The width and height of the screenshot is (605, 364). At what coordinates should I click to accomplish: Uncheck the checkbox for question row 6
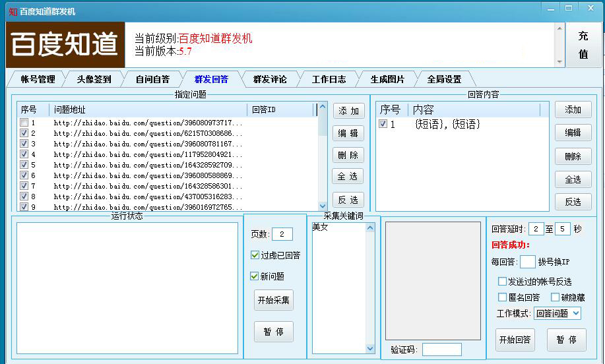coord(24,175)
